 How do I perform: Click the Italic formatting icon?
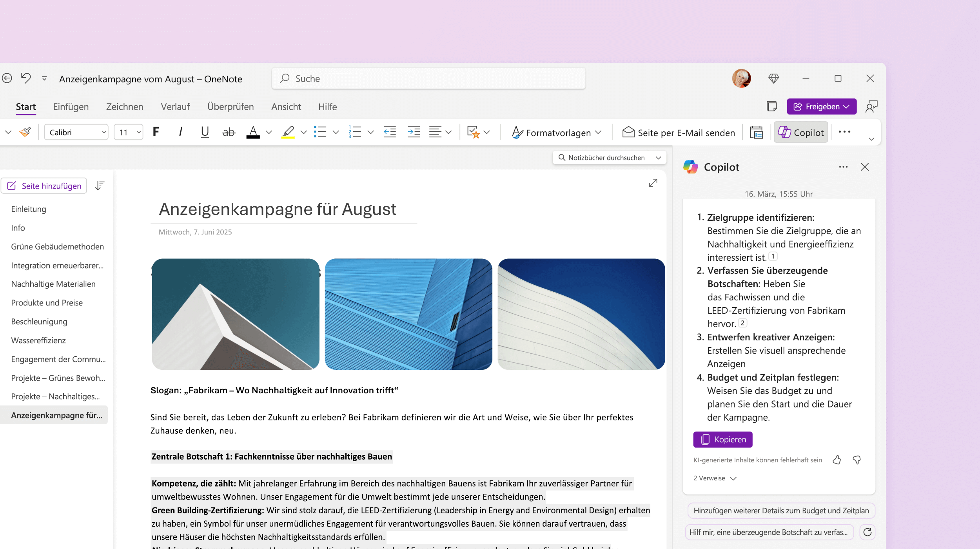tap(180, 131)
